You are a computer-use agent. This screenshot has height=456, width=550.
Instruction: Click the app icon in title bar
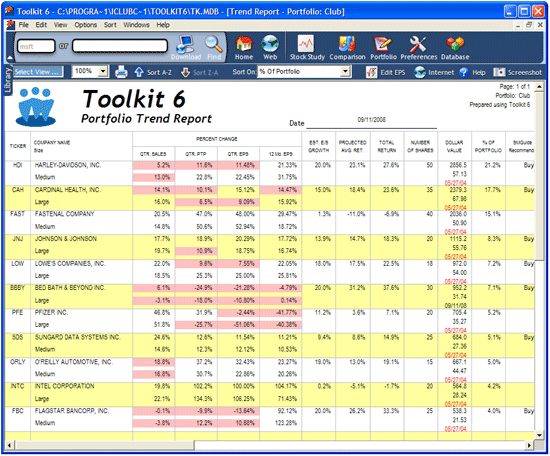click(9, 11)
